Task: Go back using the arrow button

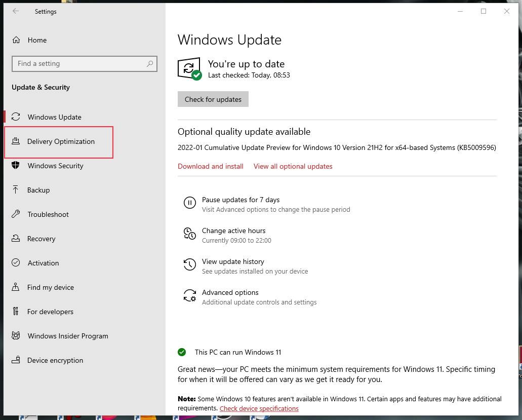Action: coord(16,11)
